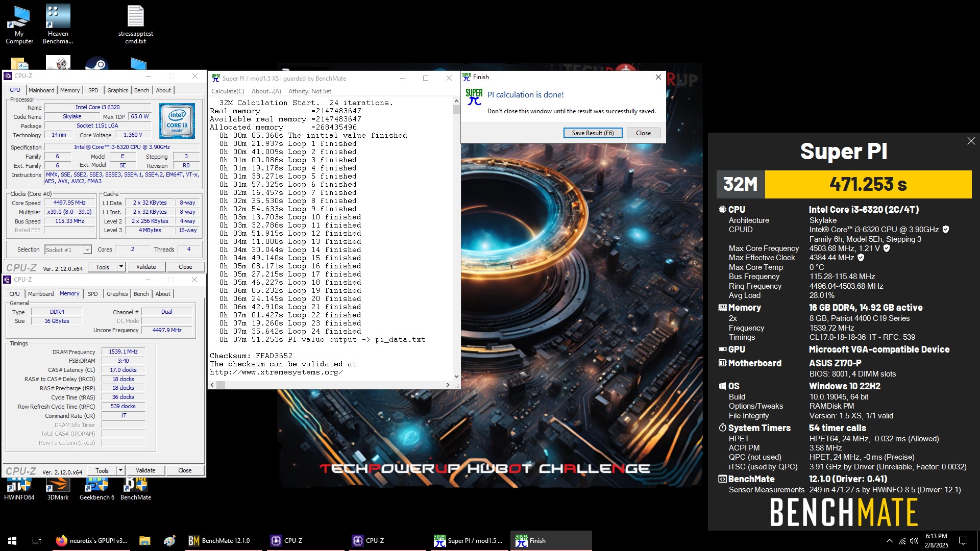Open Steam desktop icon
This screenshot has width=980, height=551.
tap(96, 63)
